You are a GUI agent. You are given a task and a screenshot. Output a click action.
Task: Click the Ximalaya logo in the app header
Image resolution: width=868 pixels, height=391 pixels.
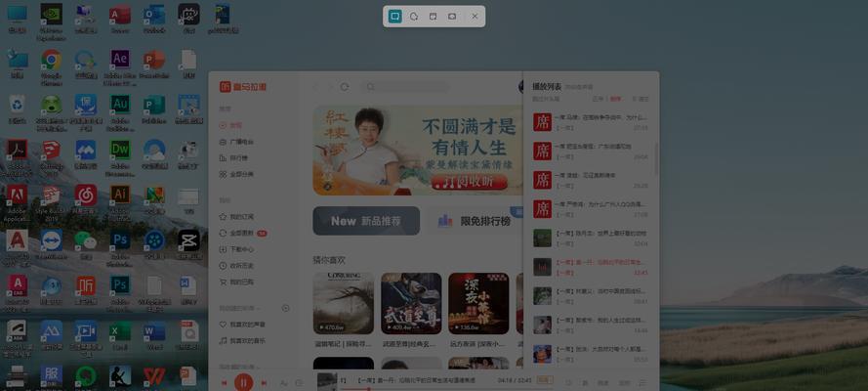(x=243, y=87)
